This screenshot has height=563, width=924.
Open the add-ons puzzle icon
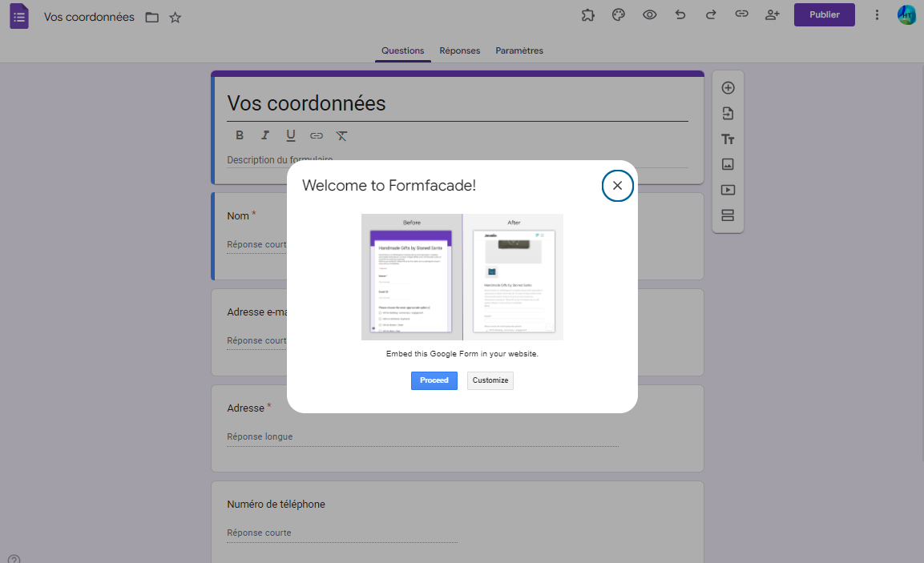pyautogui.click(x=588, y=15)
